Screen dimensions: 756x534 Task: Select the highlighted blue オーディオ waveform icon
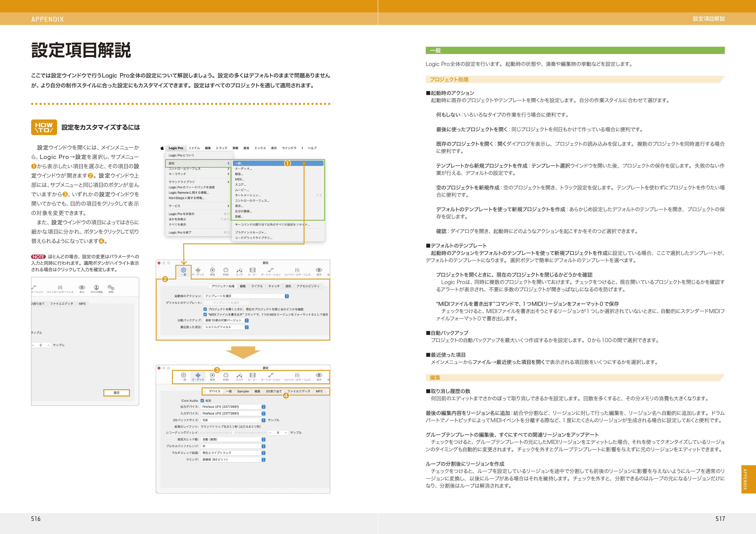click(198, 376)
